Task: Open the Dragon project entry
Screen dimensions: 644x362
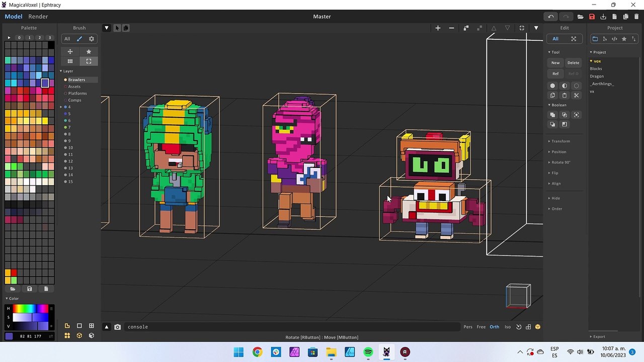Action: tap(597, 76)
